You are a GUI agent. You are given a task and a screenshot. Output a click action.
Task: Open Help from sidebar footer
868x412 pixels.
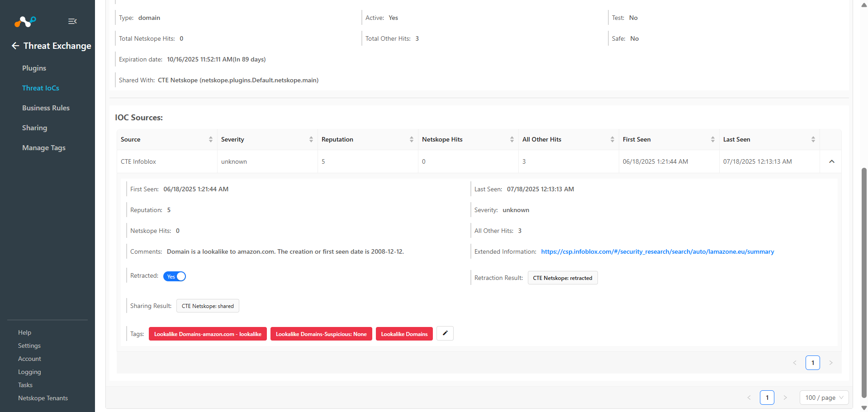pos(24,332)
